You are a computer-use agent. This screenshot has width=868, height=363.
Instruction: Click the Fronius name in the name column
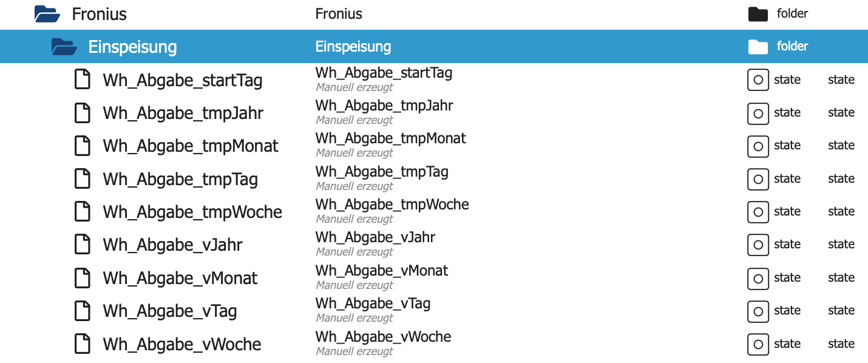click(339, 14)
